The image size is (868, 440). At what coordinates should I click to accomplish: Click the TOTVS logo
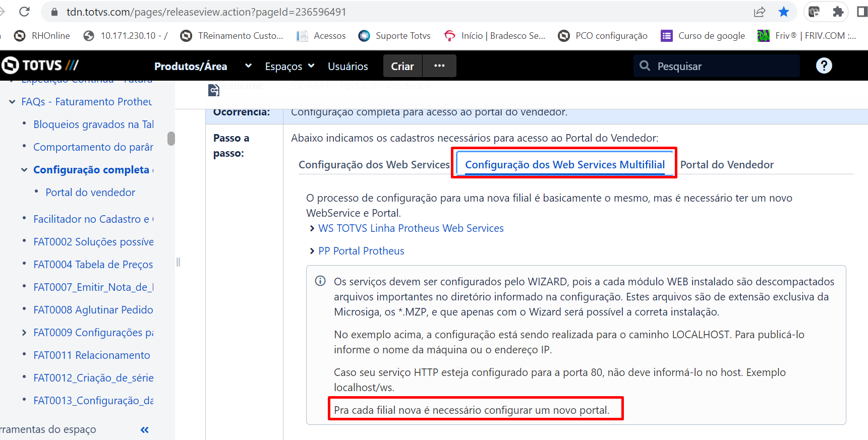coord(40,65)
